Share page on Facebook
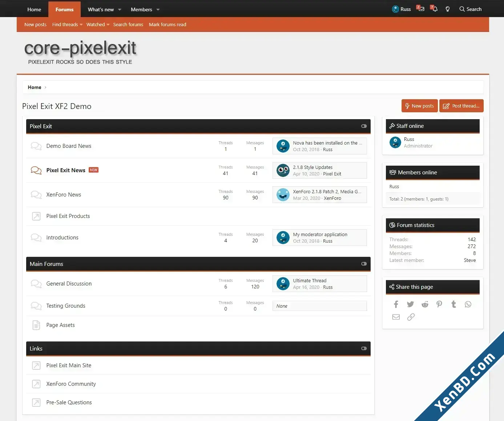This screenshot has height=421, width=504. click(x=396, y=304)
